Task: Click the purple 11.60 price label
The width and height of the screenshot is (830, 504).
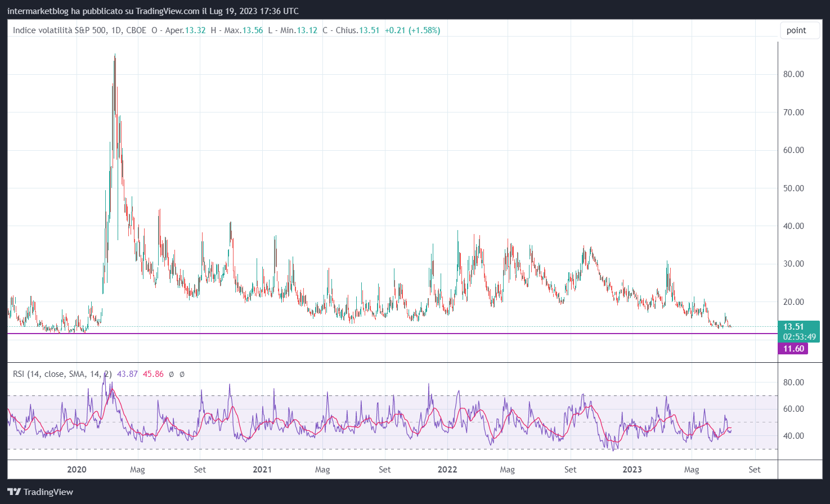Action: pyautogui.click(x=793, y=349)
